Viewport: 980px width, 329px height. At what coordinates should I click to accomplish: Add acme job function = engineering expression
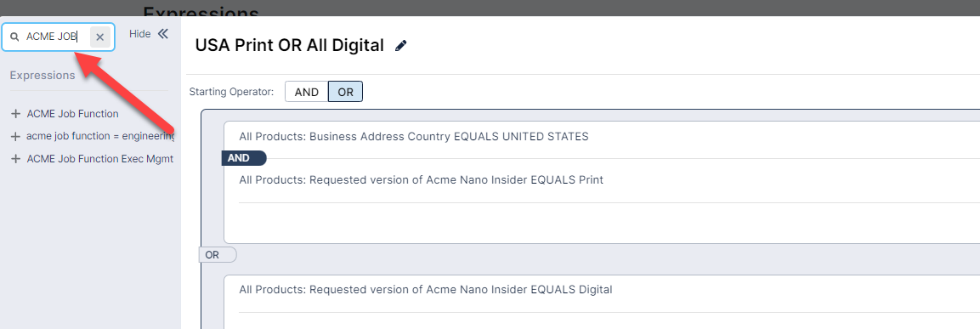(x=15, y=136)
